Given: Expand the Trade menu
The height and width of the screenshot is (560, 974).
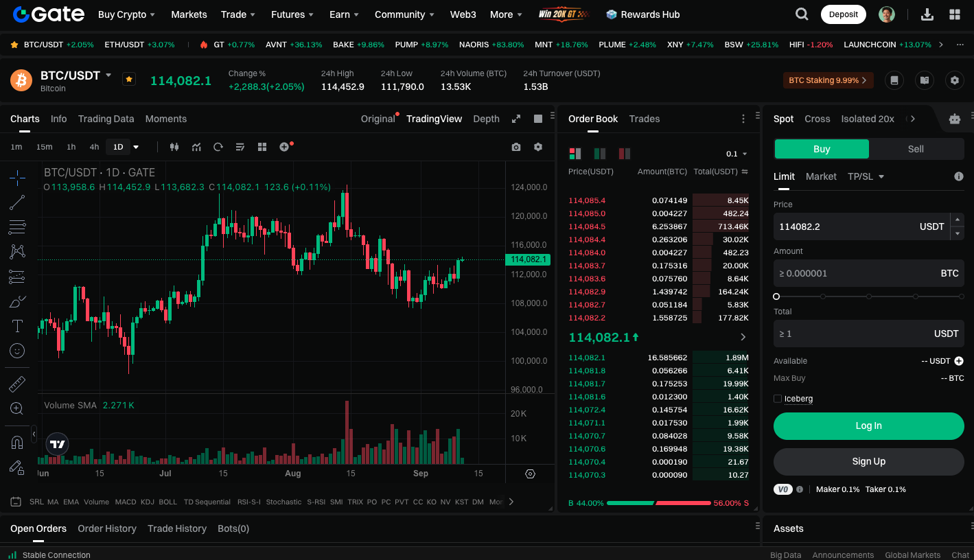Looking at the screenshot, I should [238, 14].
